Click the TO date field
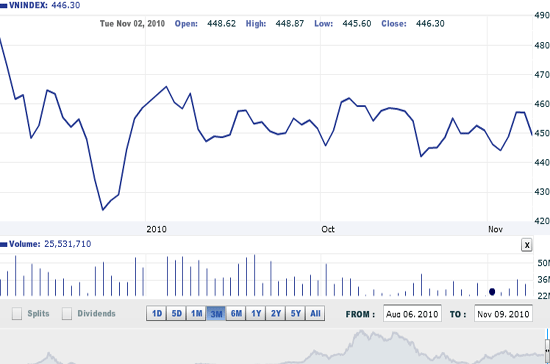Screen dimensions: 550x364 [503, 314]
